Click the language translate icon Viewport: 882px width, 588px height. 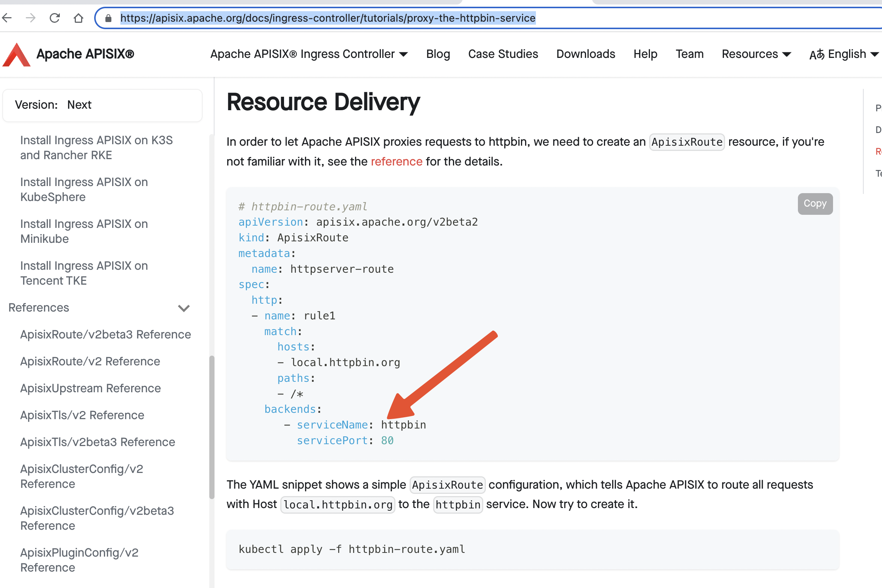[817, 55]
